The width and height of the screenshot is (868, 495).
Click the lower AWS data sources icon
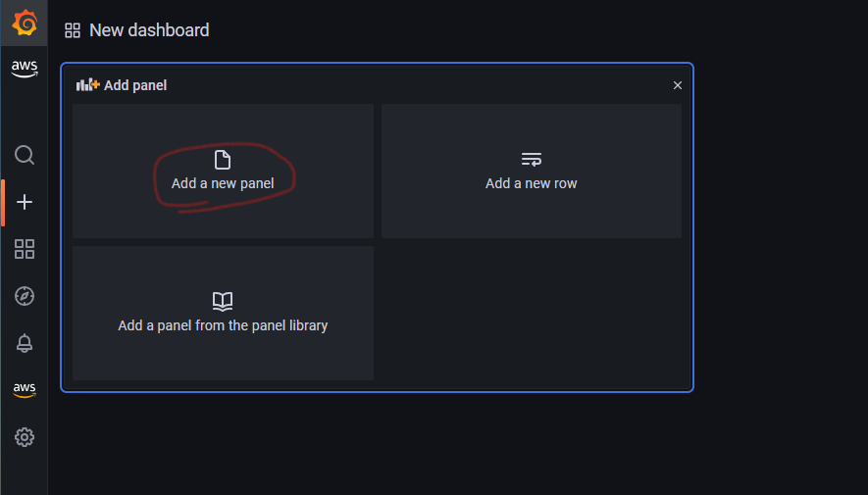click(x=25, y=390)
